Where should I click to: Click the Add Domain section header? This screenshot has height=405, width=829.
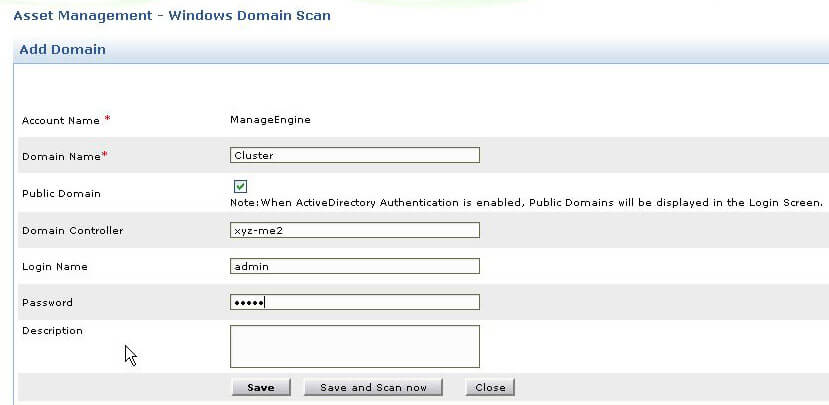(62, 49)
